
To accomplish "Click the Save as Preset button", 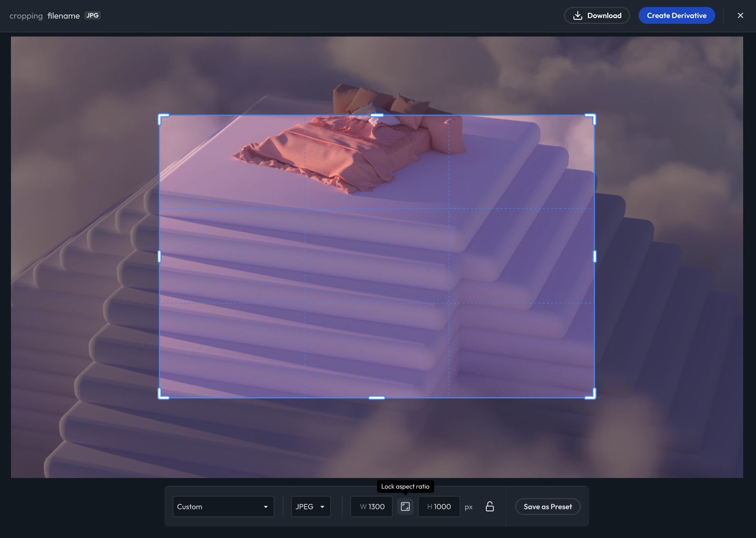I will pos(548,507).
